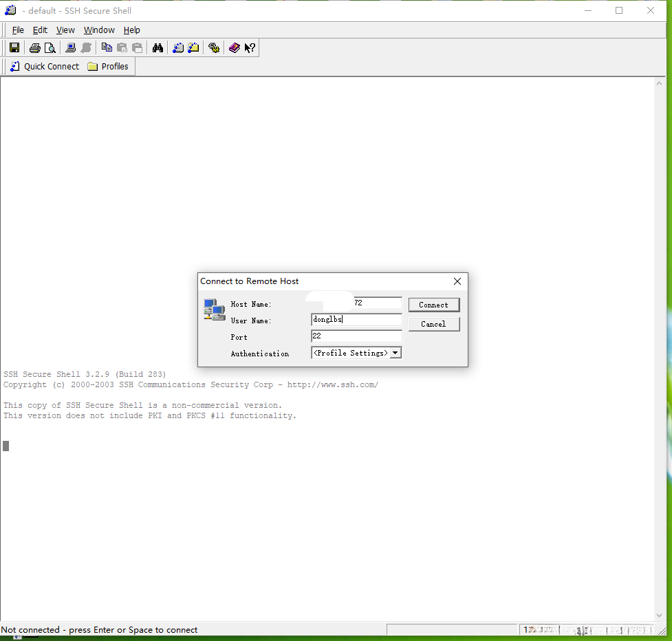The height and width of the screenshot is (641, 672).
Task: Click the Host Name input field
Action: [356, 303]
